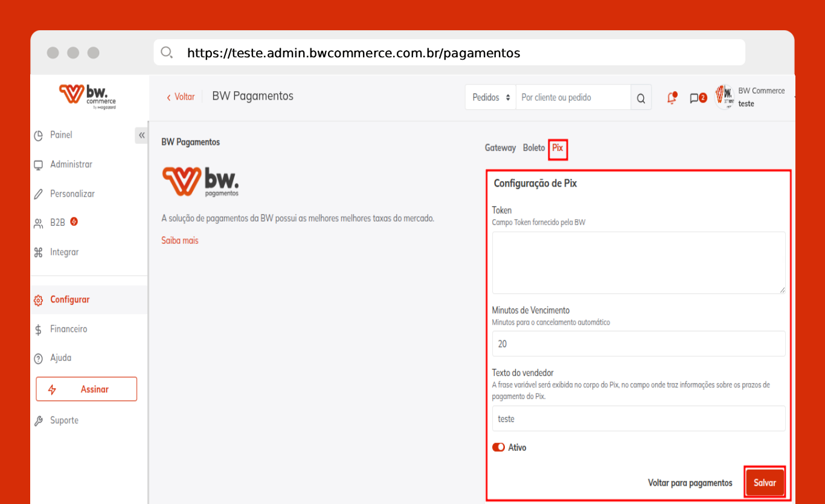This screenshot has width=825, height=504.
Task: Click the search magnifier button
Action: coord(641,98)
